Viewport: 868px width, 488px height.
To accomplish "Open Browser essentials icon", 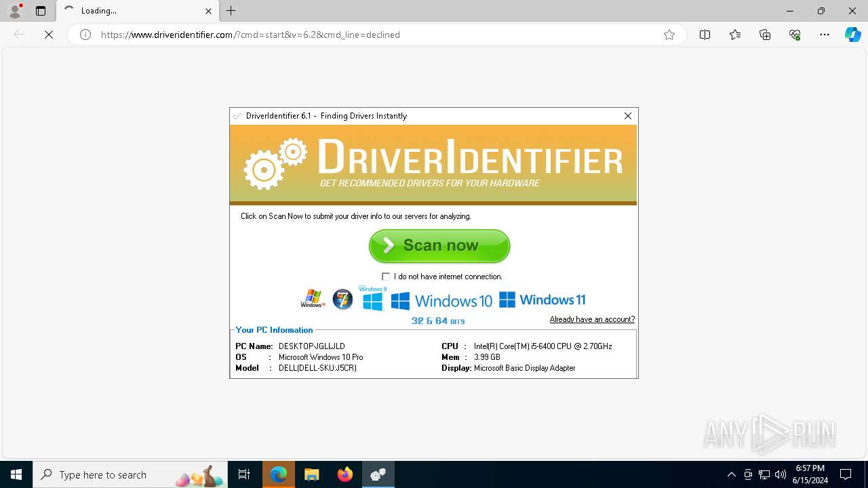I will click(795, 35).
